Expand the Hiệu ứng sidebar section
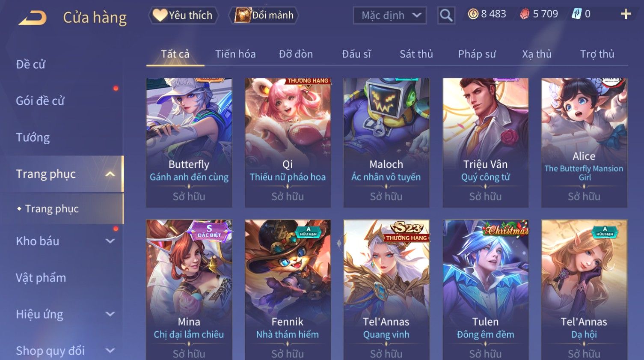This screenshot has height=360, width=644. pos(110,314)
